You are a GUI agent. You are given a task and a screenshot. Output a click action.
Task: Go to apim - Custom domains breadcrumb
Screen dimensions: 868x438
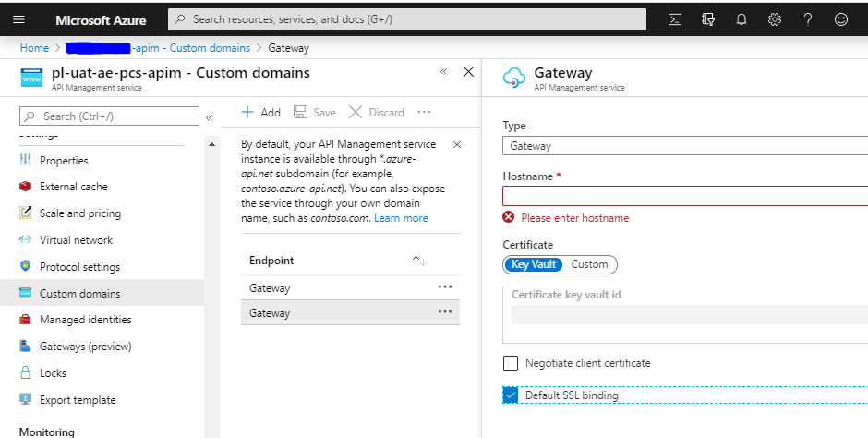tap(158, 48)
